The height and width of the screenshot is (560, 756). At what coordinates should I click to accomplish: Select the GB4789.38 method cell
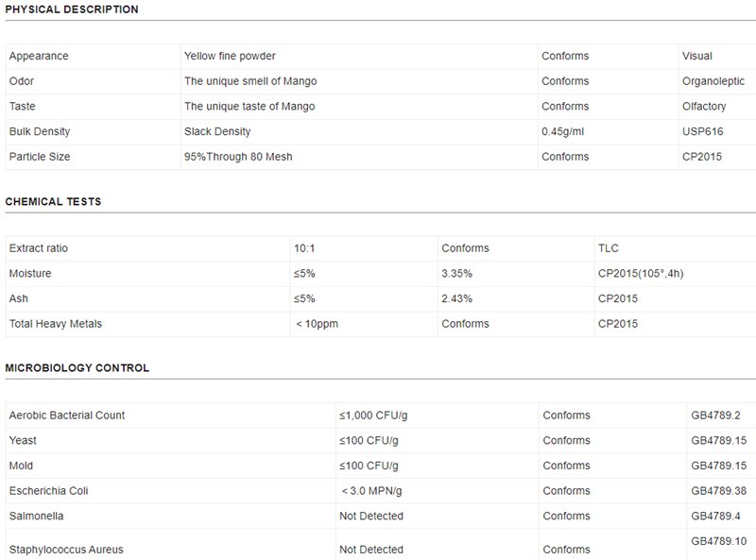(x=719, y=491)
